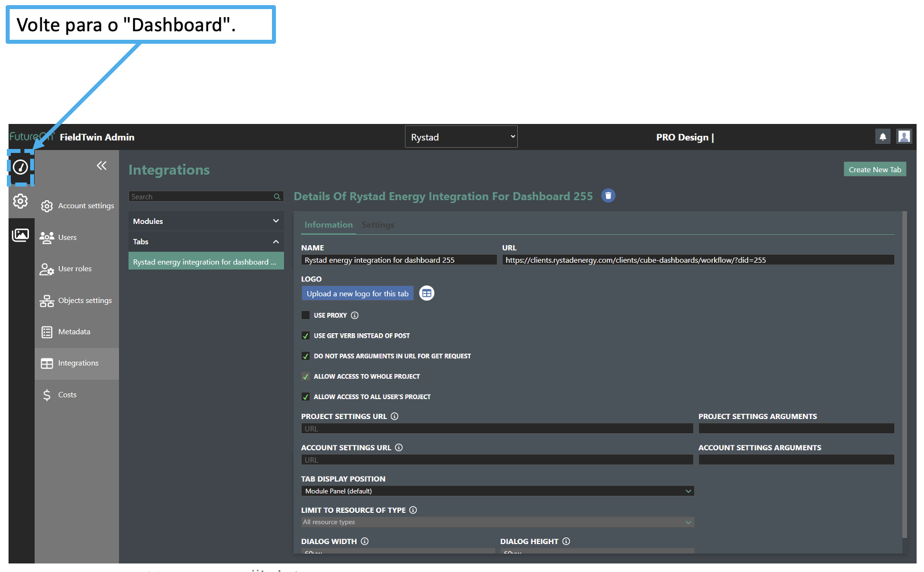
Task: Select Rystad energy integration for dashboard item
Action: click(206, 262)
